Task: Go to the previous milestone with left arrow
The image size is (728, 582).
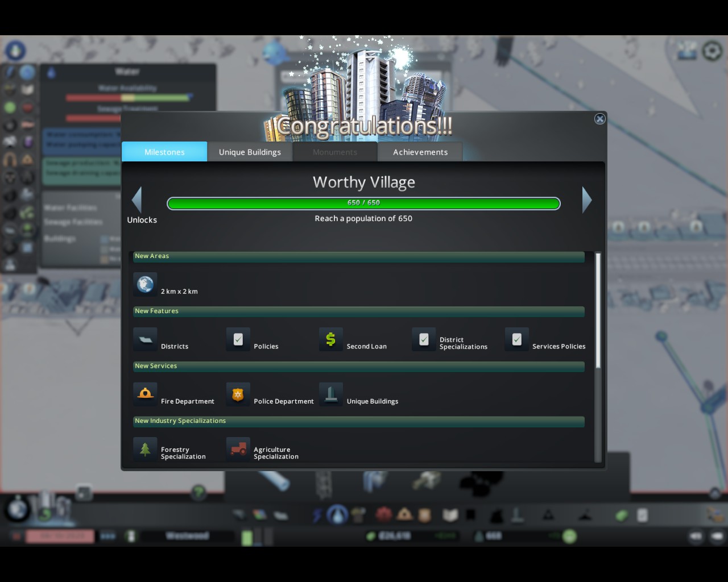Action: [136, 200]
